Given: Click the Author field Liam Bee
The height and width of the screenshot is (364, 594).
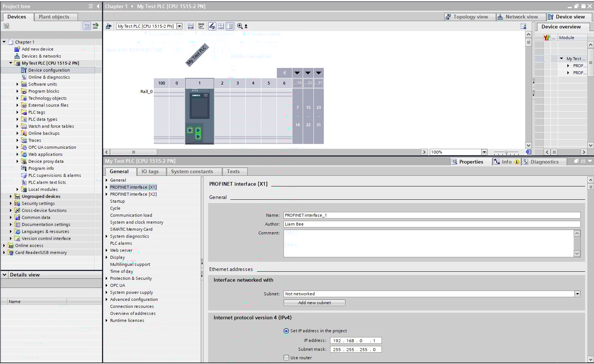Looking at the screenshot, I should [x=432, y=224].
